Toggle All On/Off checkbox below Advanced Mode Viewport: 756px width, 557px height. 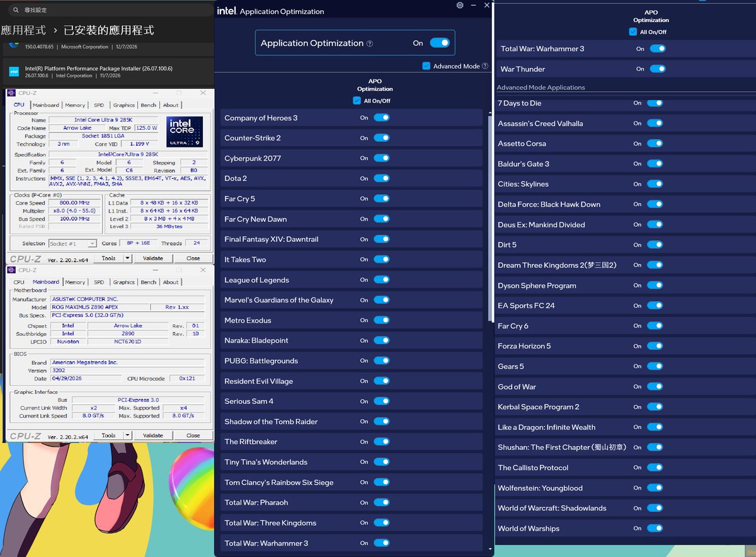click(357, 101)
